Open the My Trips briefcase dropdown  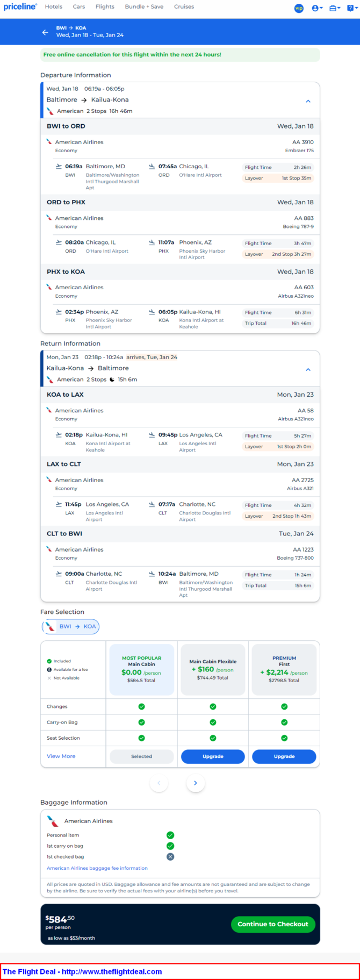[335, 8]
